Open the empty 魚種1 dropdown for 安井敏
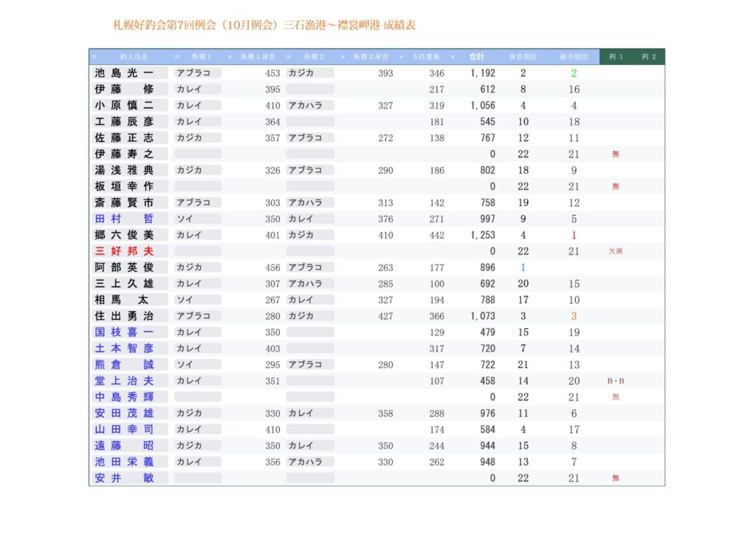This screenshot has height=535, width=756. 197,478
